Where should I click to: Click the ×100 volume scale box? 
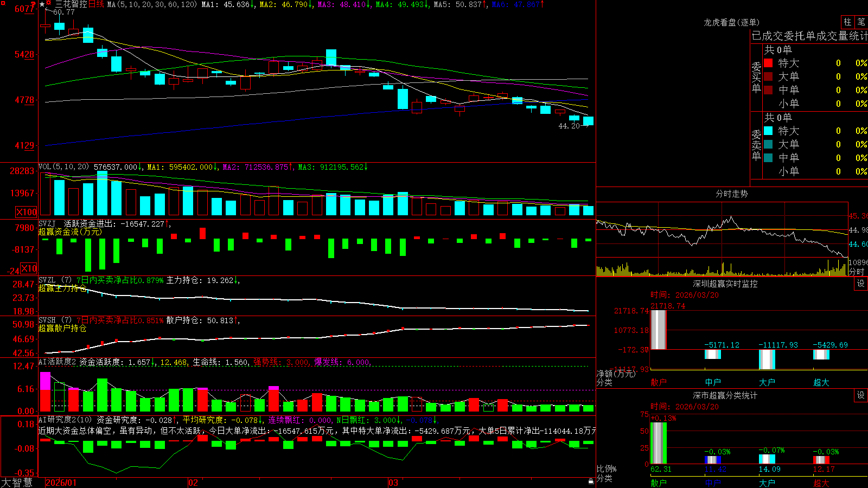[26, 212]
